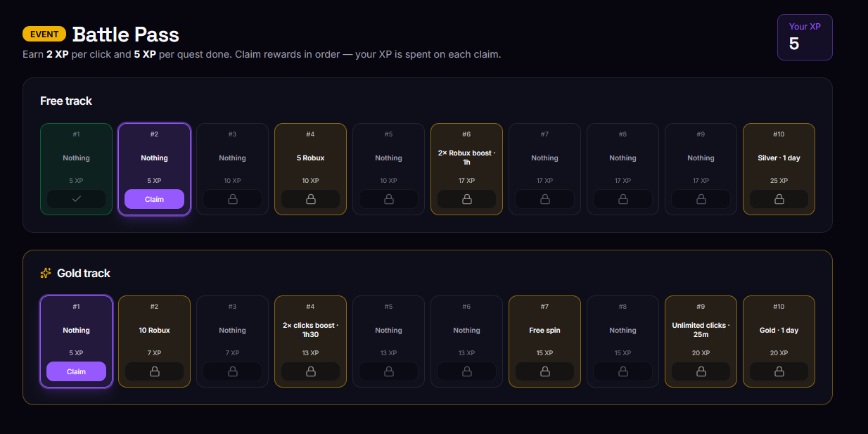
Task: Click the Gold track heading text
Action: point(84,273)
